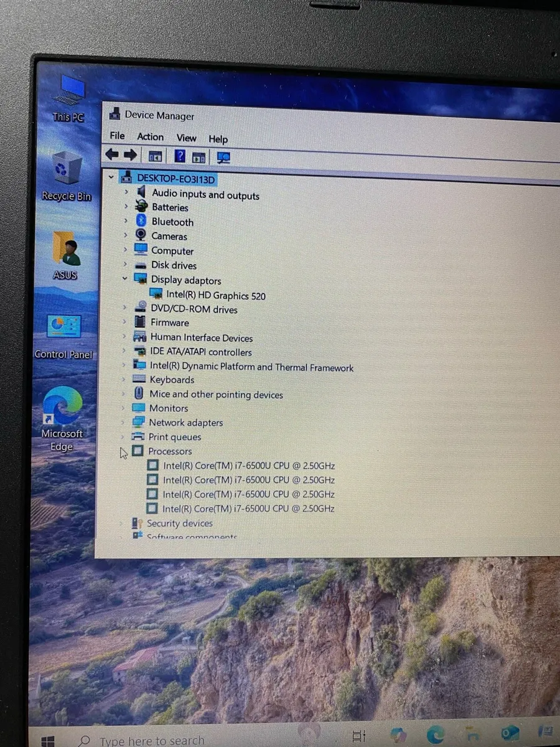
Task: Collapse the Display adaptors category
Action: coord(125,279)
